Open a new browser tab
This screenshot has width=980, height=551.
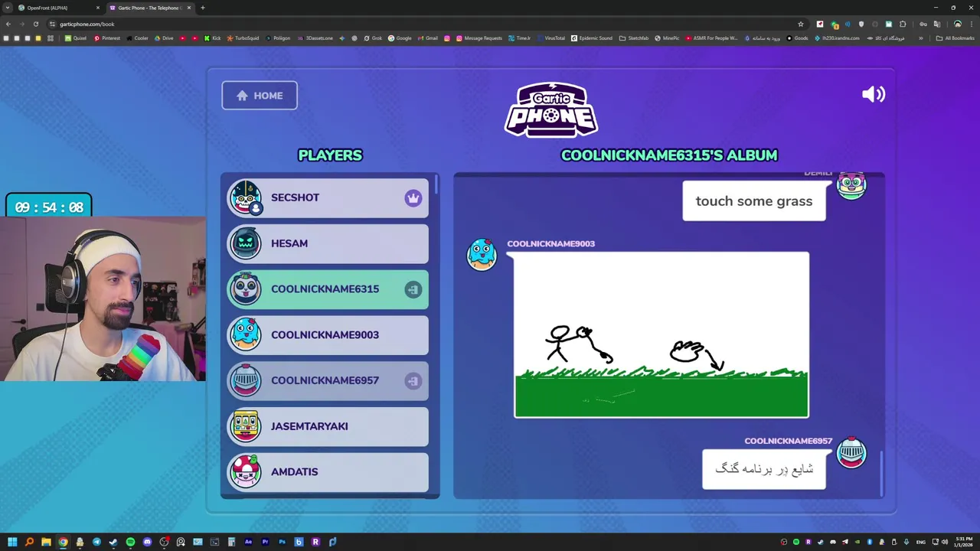click(202, 8)
